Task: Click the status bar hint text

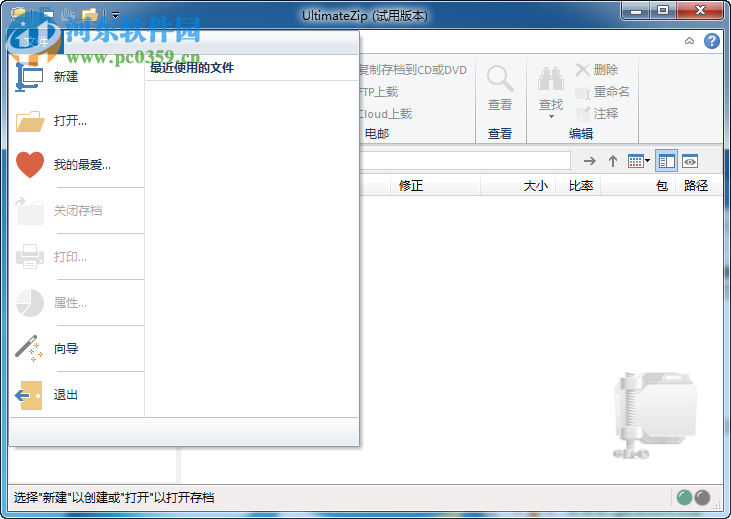Action: click(114, 498)
